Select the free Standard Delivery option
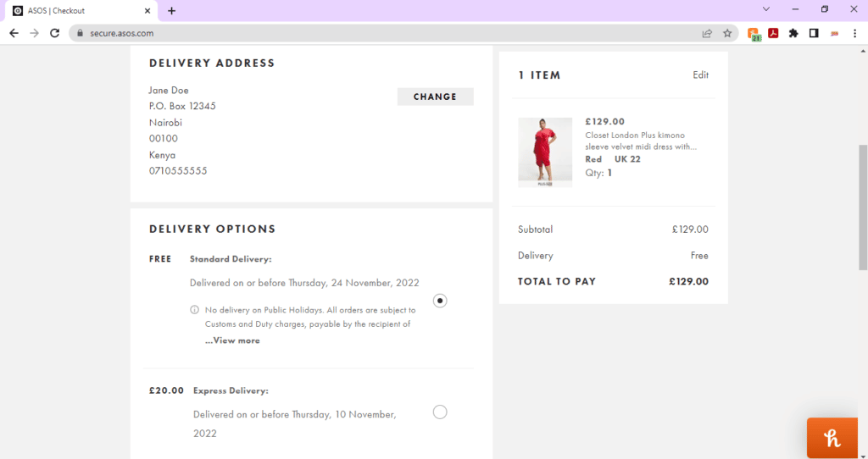868x459 pixels. 439,301
